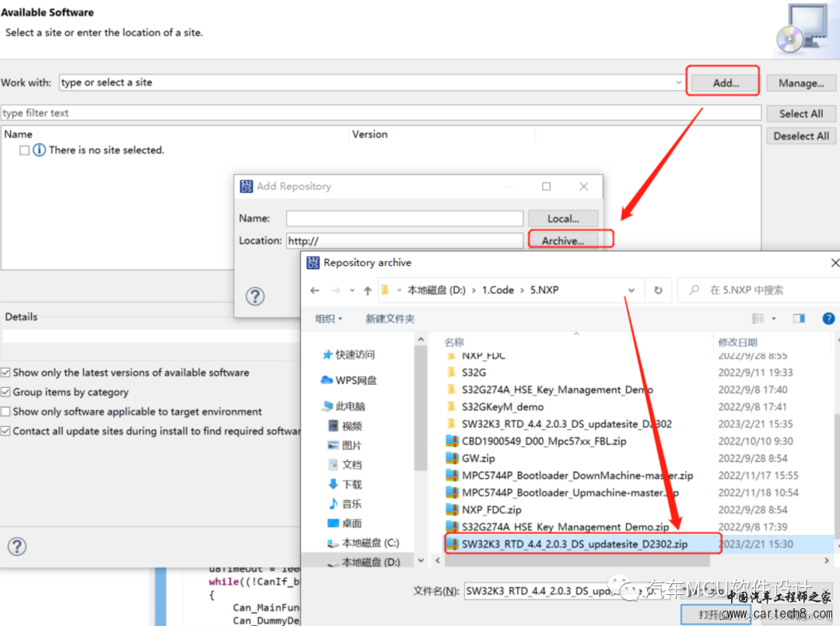Open 音乐 (Music) in the sidebar
The image size is (840, 626).
point(345,503)
